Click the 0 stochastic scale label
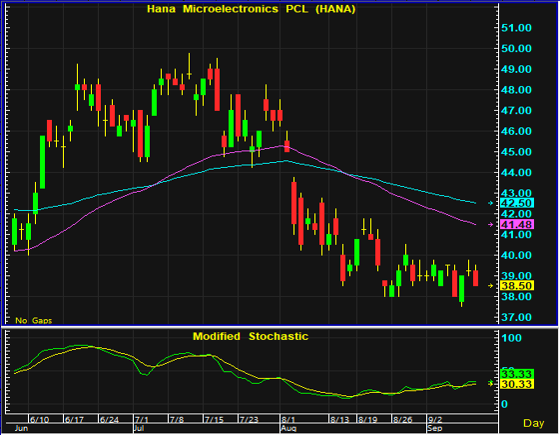This screenshot has width=560, height=435. point(504,404)
